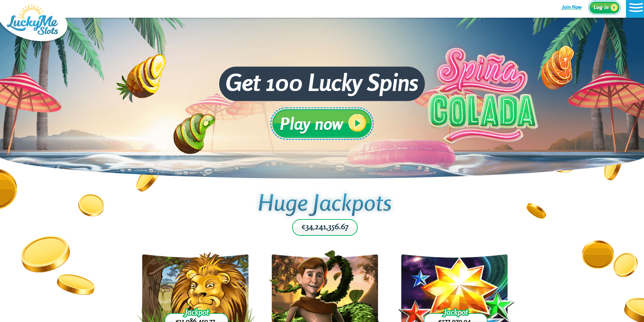Viewport: 644px width, 322px height.
Task: Click the Play now button
Action: pyautogui.click(x=322, y=123)
